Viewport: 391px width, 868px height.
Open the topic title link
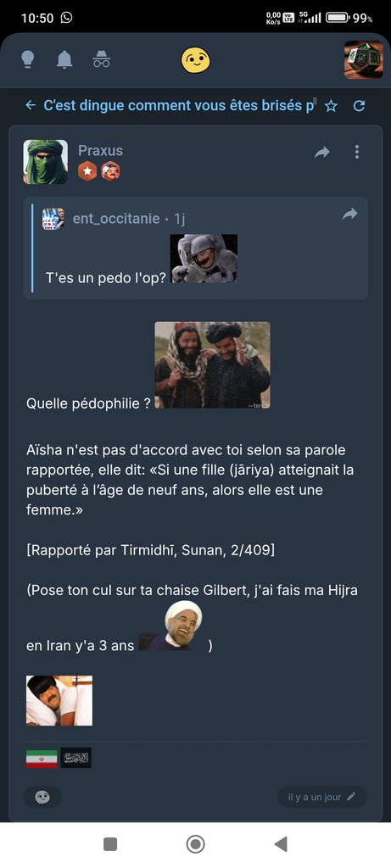point(179,105)
